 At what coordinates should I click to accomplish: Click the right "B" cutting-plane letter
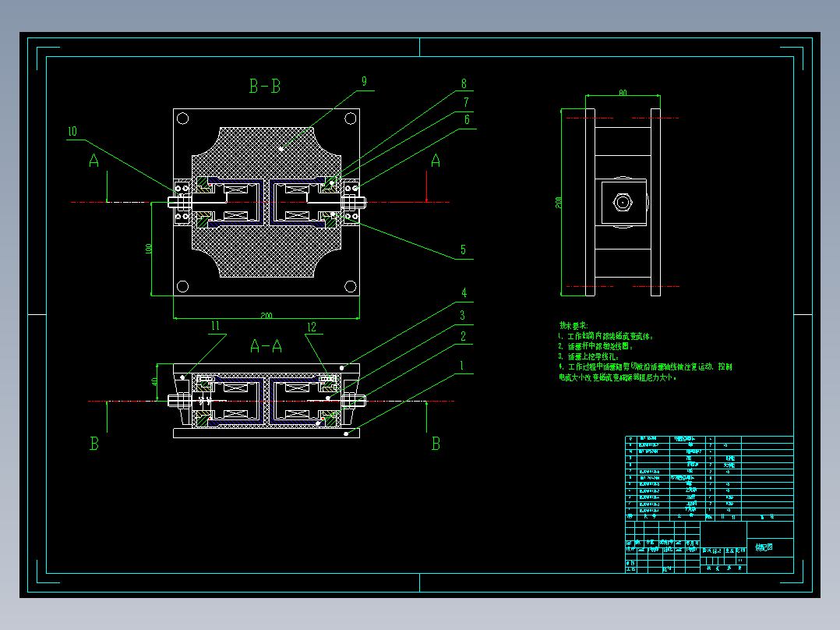point(436,444)
